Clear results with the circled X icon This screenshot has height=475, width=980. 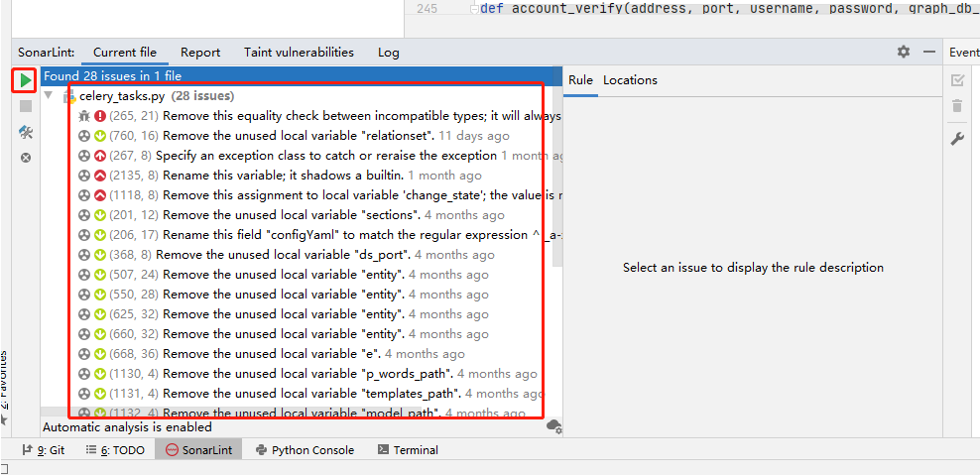pyautogui.click(x=26, y=158)
